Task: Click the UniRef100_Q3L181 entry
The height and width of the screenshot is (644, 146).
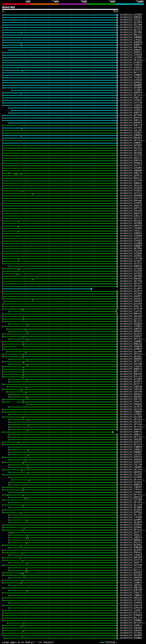Action: coord(131,130)
